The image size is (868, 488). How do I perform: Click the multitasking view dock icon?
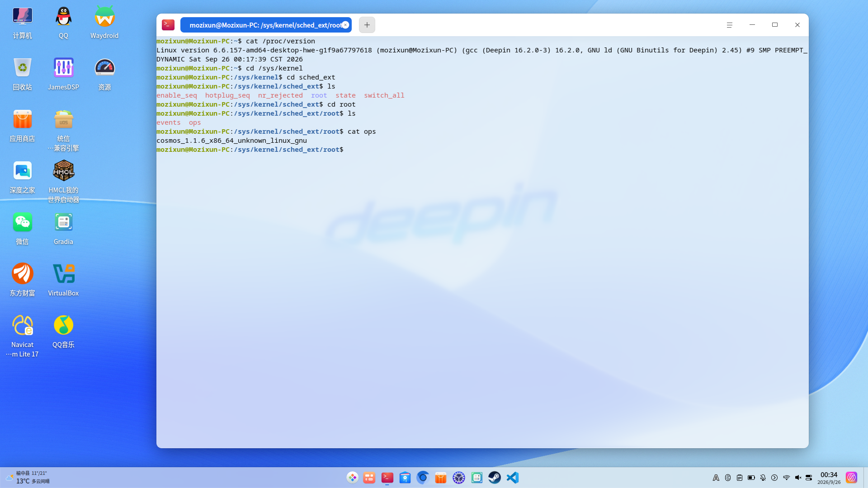coord(369,478)
